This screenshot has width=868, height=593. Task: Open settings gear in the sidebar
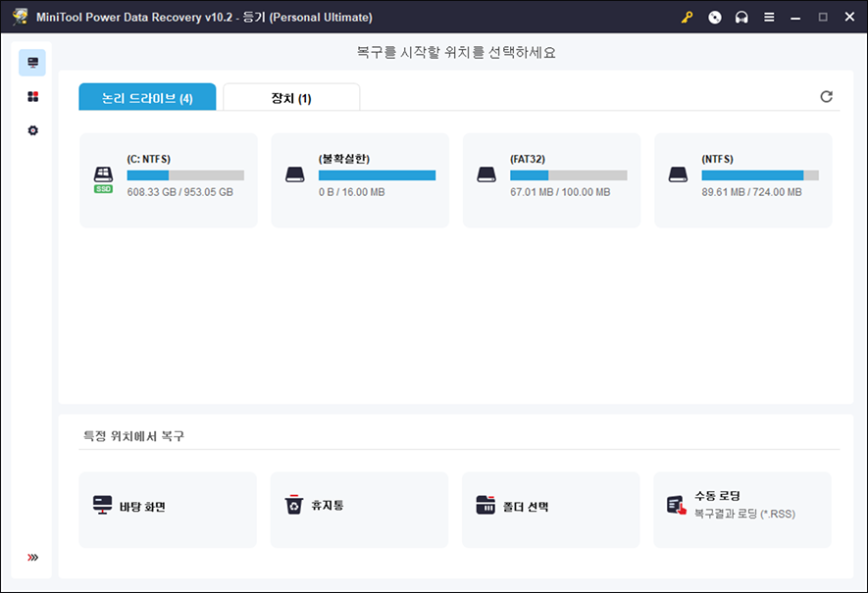(32, 130)
